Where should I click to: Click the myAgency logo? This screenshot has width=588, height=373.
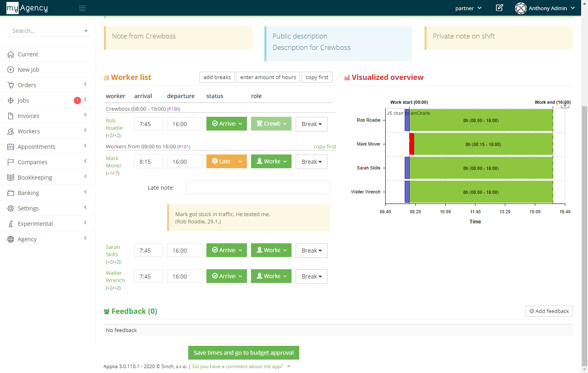pos(27,8)
